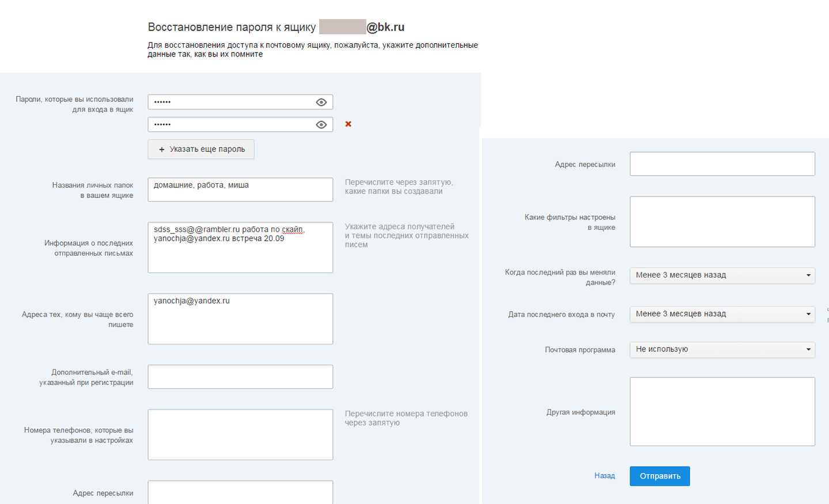Click the plus icon in the add password button
829x504 pixels.
pos(162,149)
